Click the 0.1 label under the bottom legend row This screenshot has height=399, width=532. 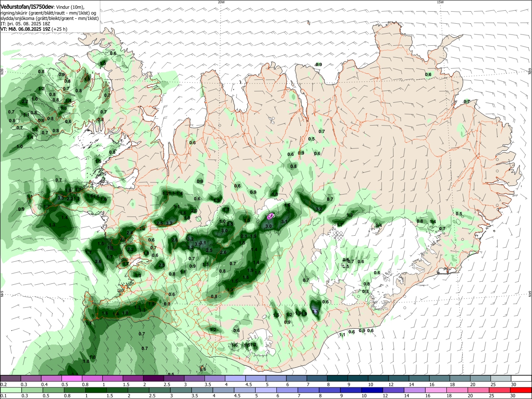3,396
